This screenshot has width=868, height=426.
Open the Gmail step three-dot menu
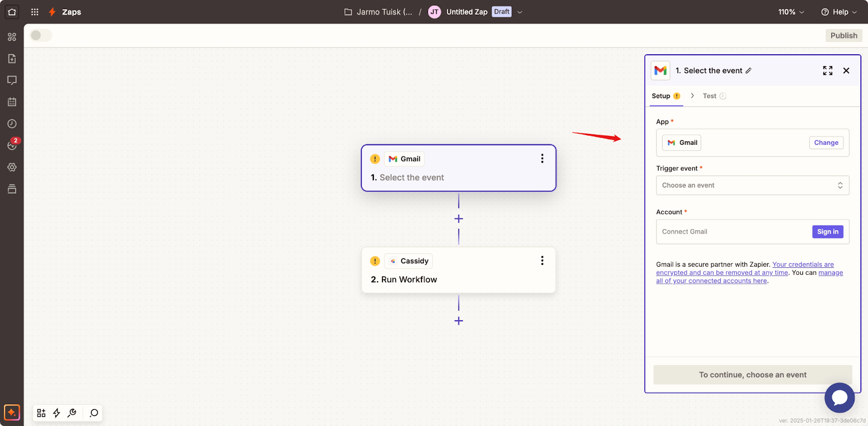pos(542,158)
